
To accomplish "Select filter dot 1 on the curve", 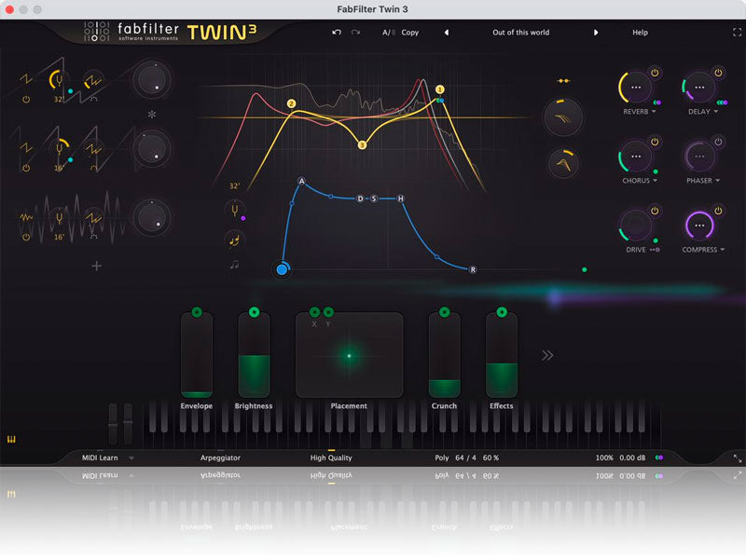I will 439,89.
